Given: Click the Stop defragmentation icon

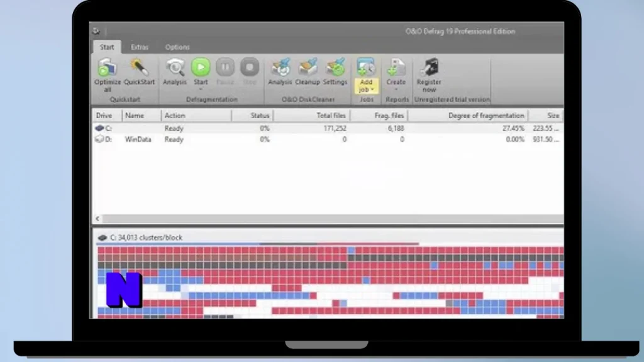Looking at the screenshot, I should point(249,67).
